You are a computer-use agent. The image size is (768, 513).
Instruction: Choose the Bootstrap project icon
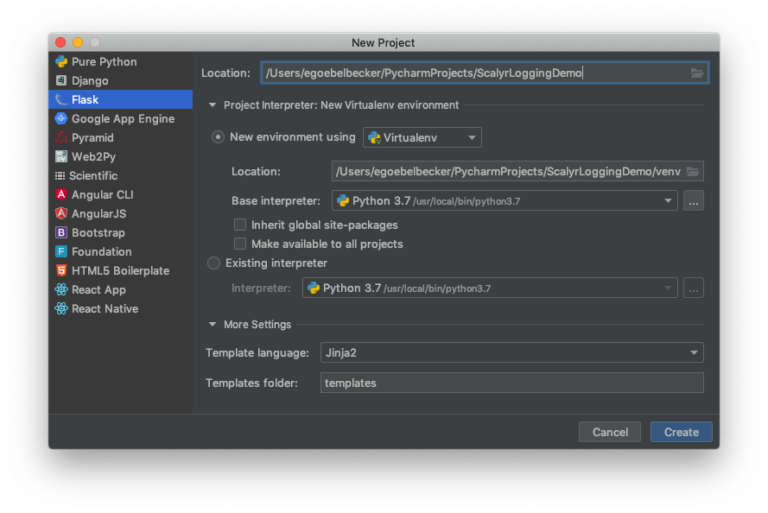(62, 233)
